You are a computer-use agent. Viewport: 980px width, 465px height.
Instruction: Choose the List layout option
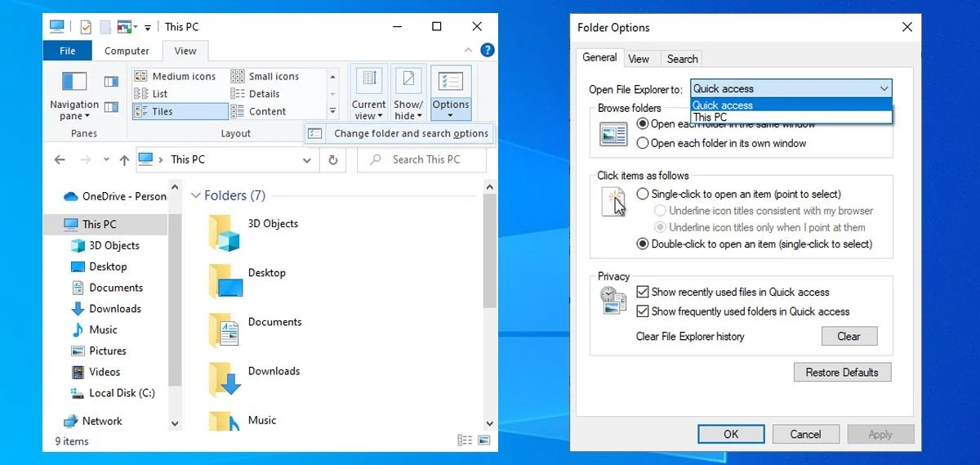coord(152,94)
